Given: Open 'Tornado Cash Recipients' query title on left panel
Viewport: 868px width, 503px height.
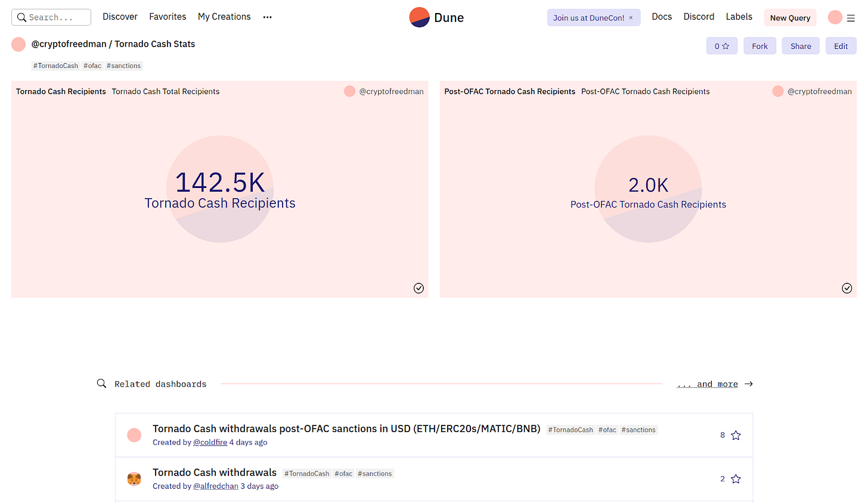Looking at the screenshot, I should 61,91.
